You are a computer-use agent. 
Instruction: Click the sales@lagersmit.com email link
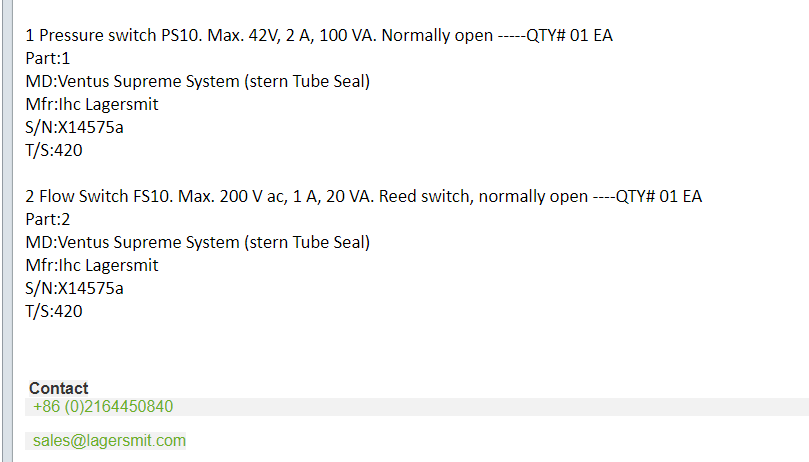(x=109, y=441)
